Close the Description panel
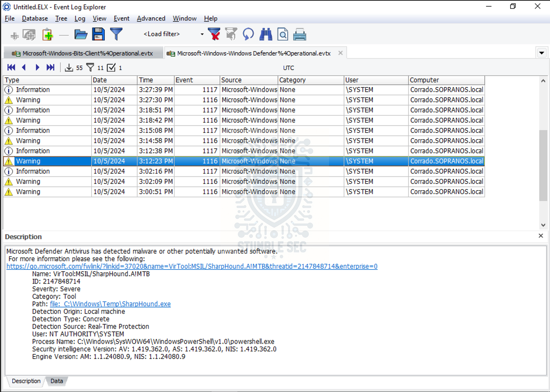The image size is (550, 392). (x=541, y=236)
